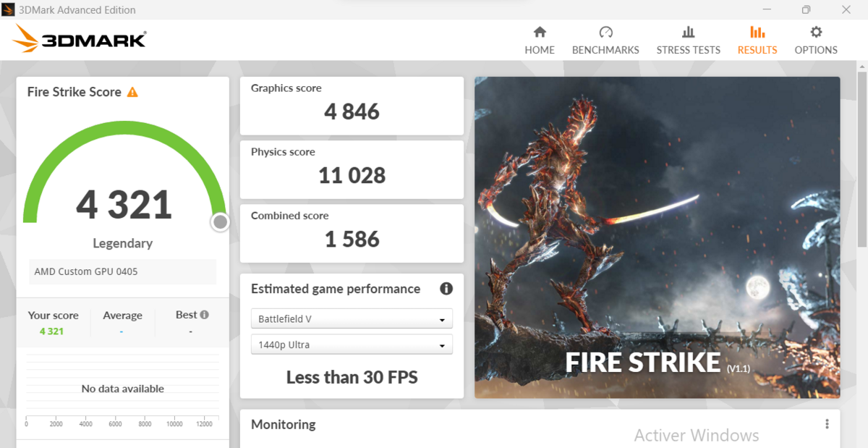Open the Home tab icon
The width and height of the screenshot is (868, 448).
tap(540, 32)
